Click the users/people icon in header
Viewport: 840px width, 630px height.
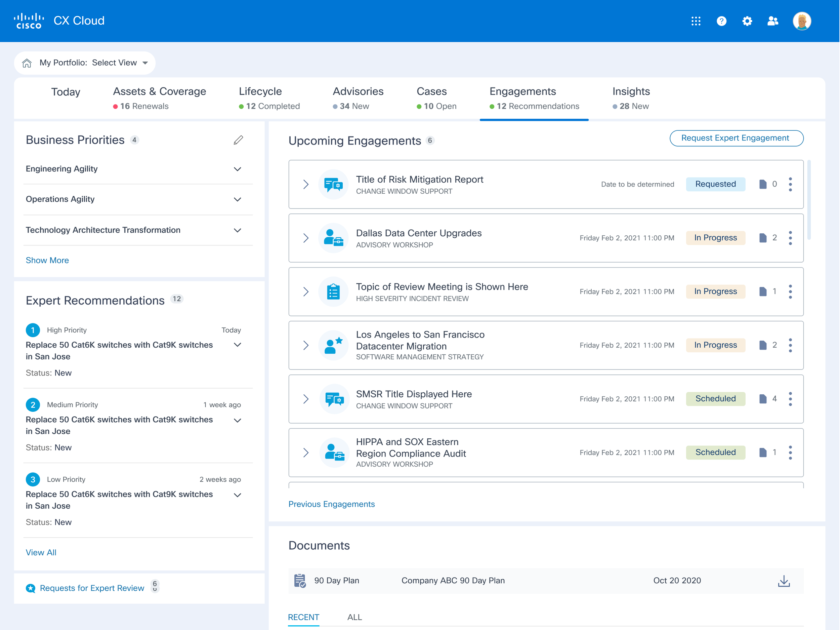(772, 21)
